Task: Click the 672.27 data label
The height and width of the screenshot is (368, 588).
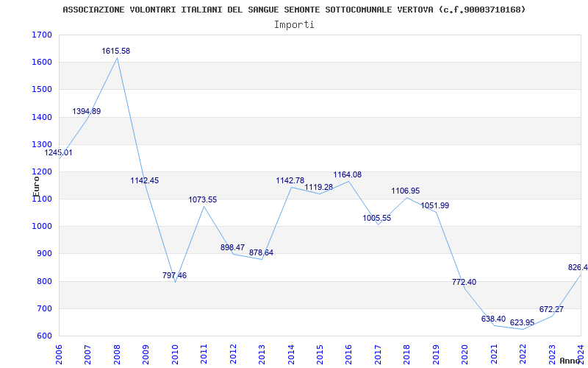Action: coord(552,310)
